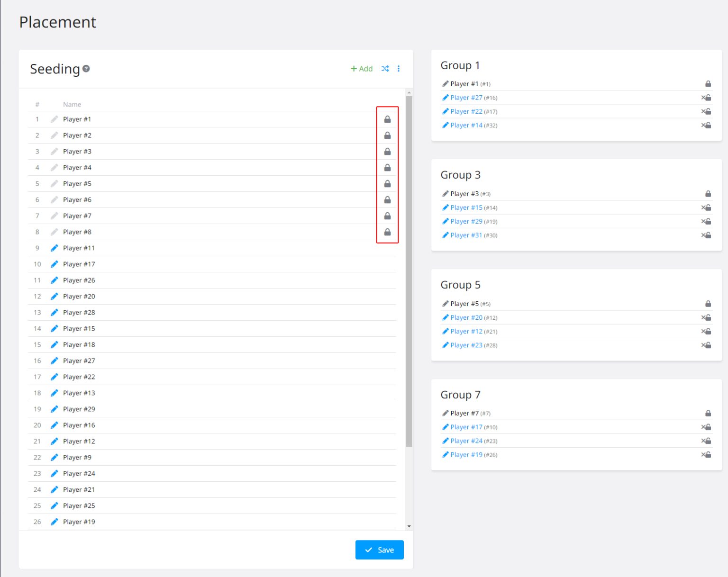Toggle the lock on Player #5 seed
The image size is (728, 577).
[387, 183]
